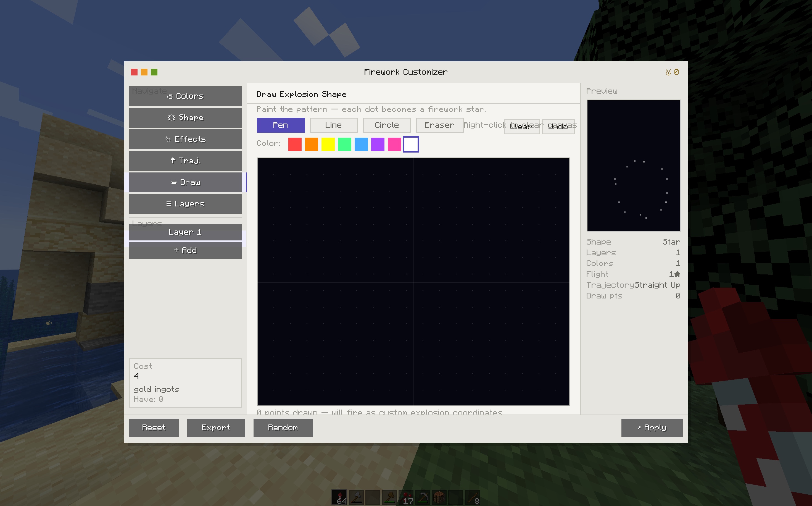Click the "gold ingots" cost text
Screen dimensions: 812x506
157,390
